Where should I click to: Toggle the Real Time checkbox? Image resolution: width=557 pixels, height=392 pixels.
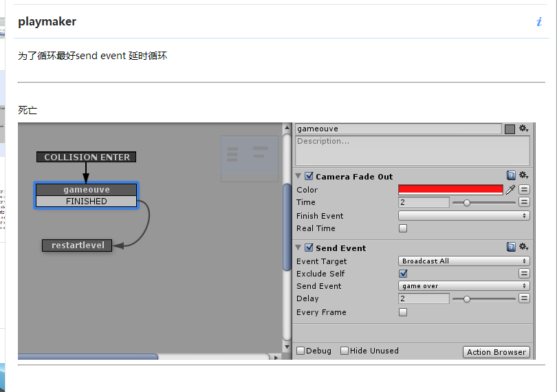[x=403, y=228]
